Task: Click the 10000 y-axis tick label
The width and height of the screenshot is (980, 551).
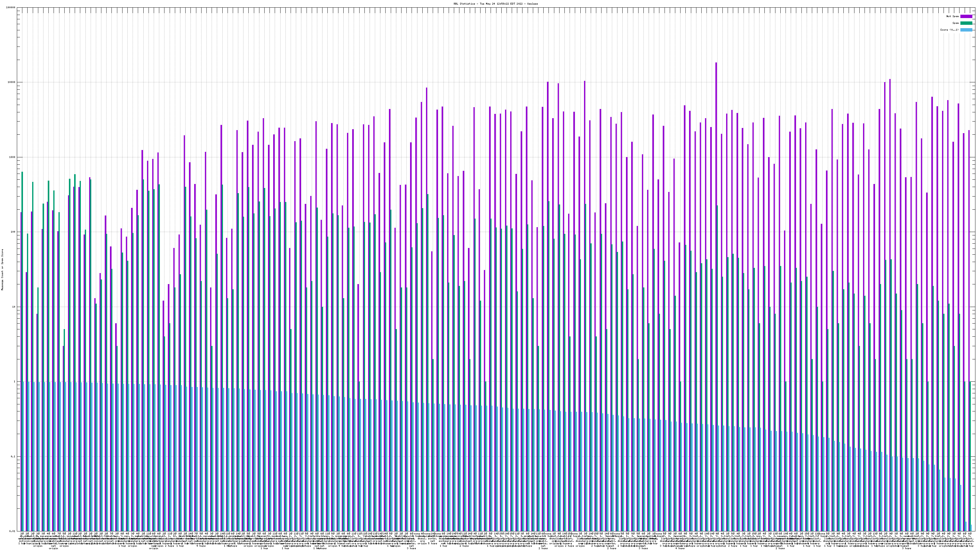Action: point(12,83)
